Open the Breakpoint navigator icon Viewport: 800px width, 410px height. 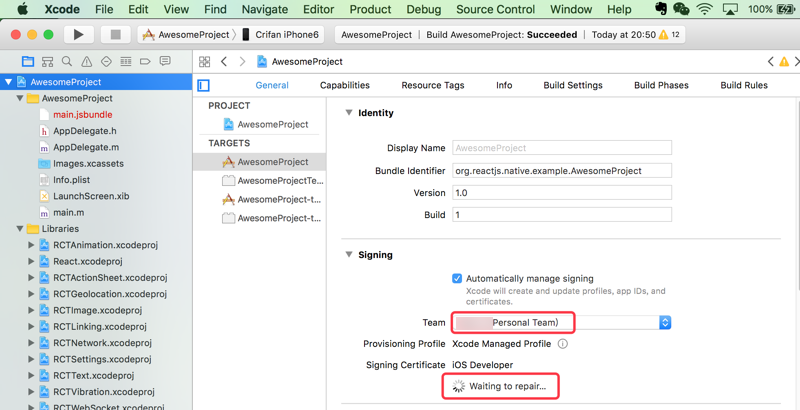click(146, 62)
